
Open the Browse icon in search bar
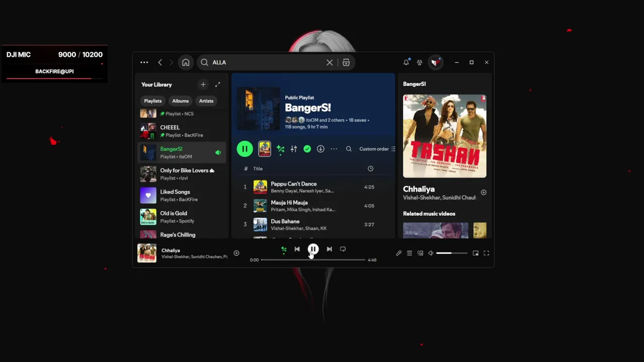346,62
